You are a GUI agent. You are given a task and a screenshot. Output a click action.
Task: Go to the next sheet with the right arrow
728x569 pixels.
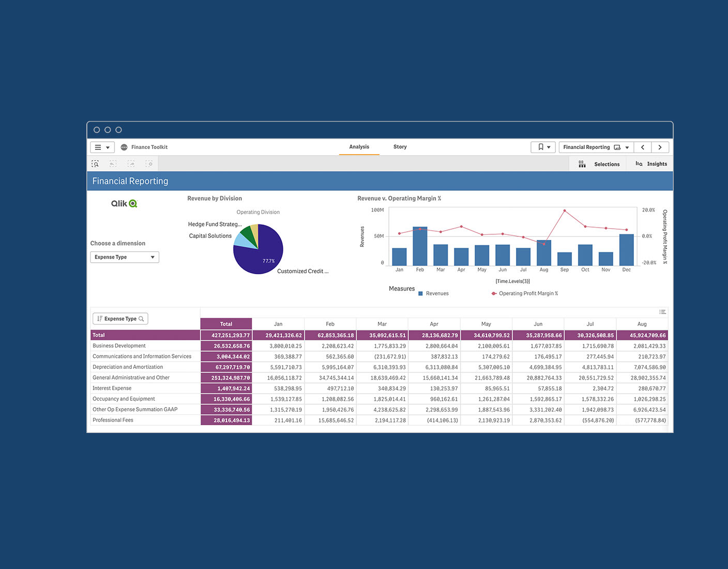(660, 147)
